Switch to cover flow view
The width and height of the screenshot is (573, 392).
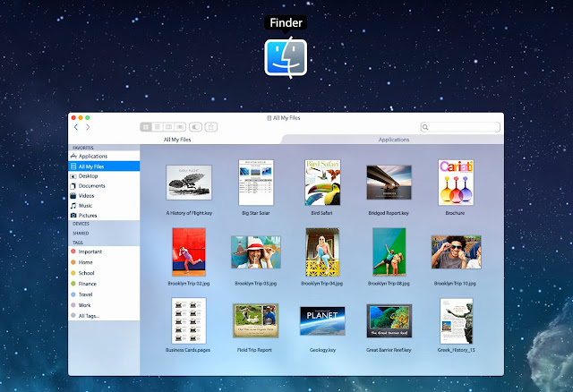click(180, 127)
